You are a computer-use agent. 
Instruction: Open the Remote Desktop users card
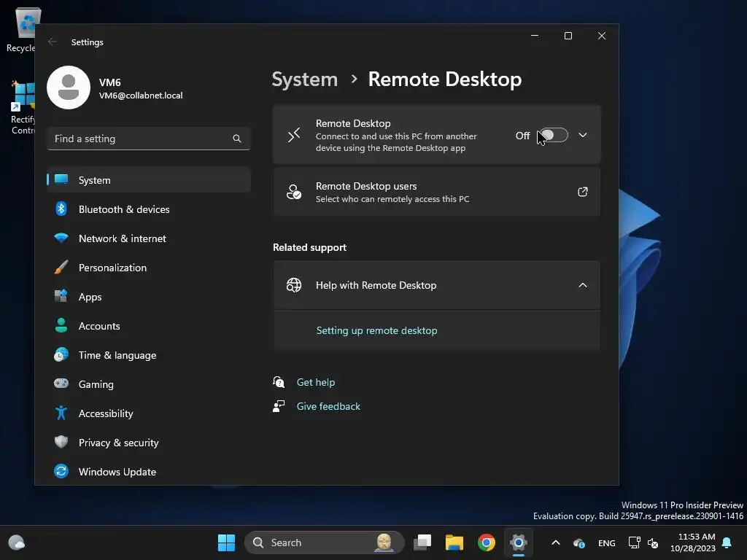click(x=436, y=192)
